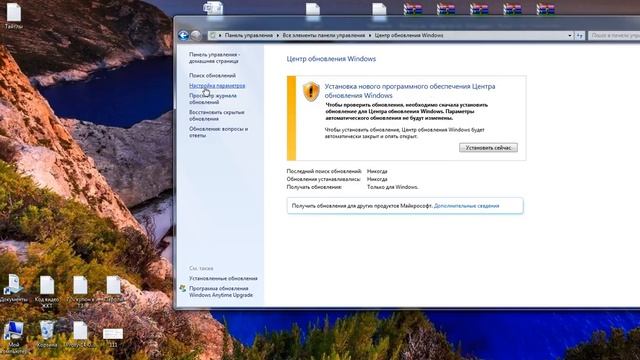This screenshot has height=360, width=640.
Task: Go back with the blue Back arrow
Action: [183, 36]
